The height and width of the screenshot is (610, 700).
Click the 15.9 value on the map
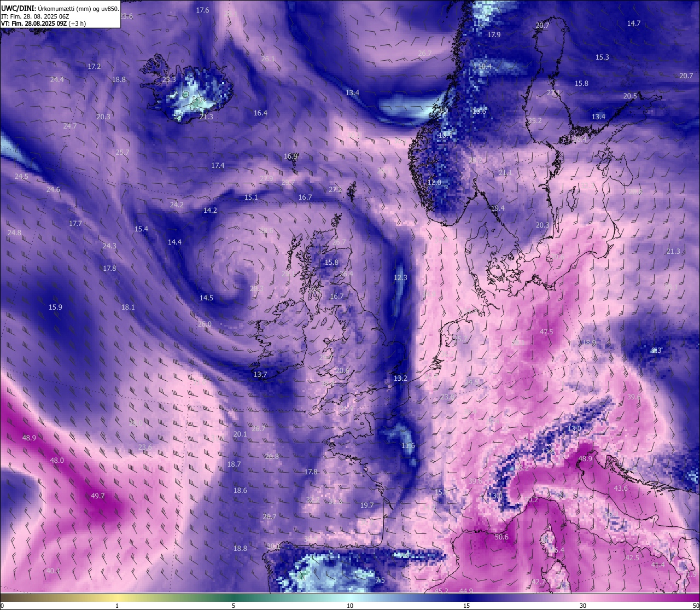pos(55,307)
